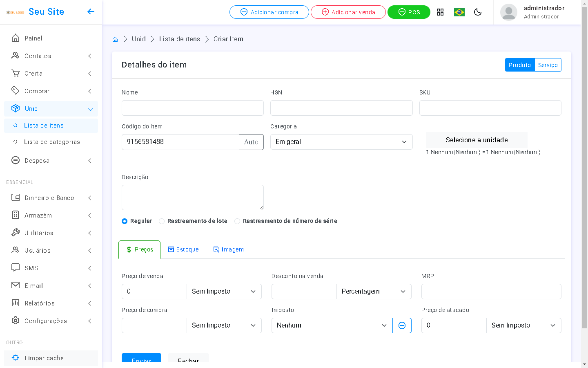Choose Rastreamento de número de série option
The width and height of the screenshot is (588, 368).
click(x=237, y=221)
